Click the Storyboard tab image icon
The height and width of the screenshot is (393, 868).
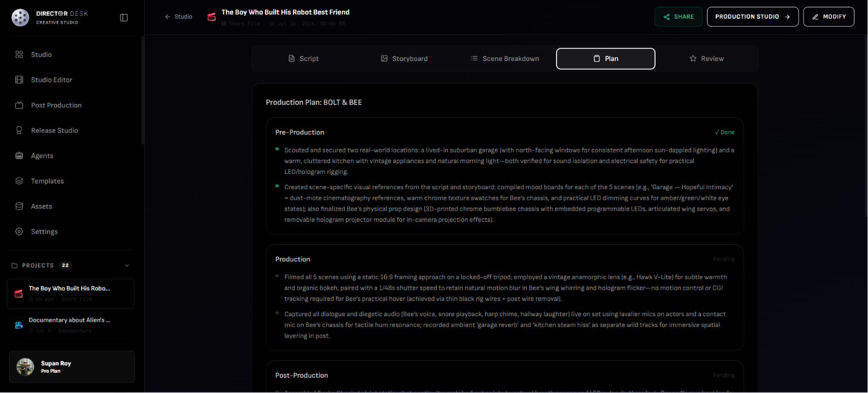[384, 59]
